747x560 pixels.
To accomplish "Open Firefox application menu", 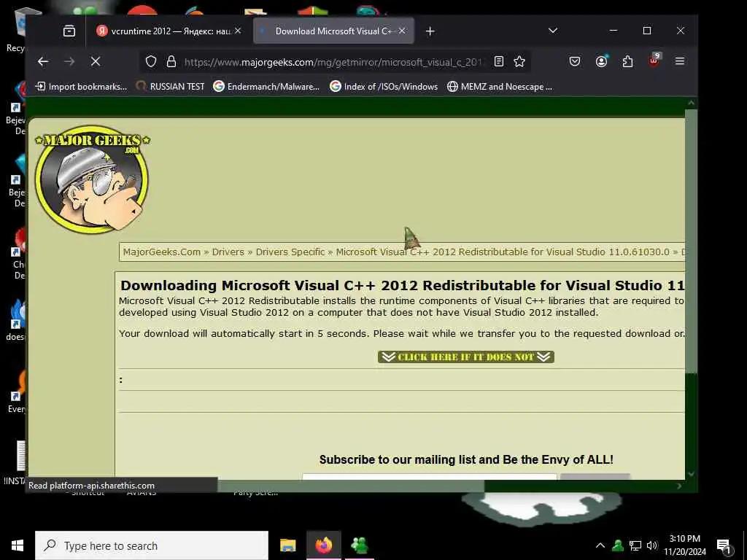I will 680,61.
